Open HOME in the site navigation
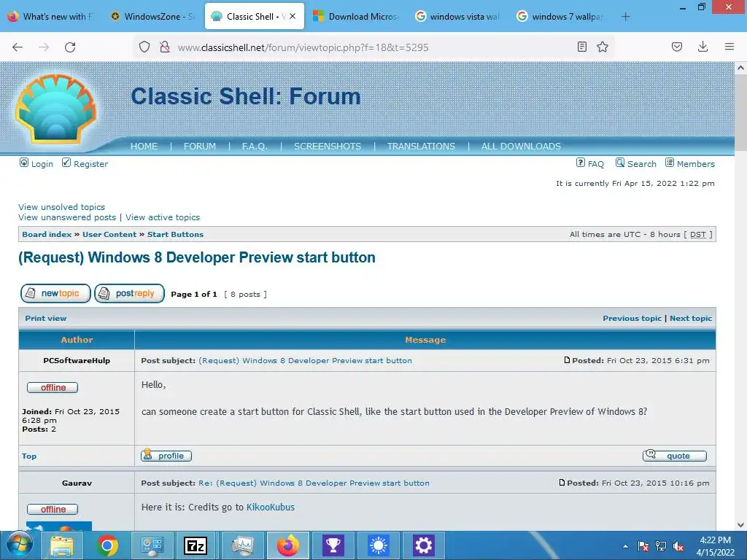 [144, 146]
